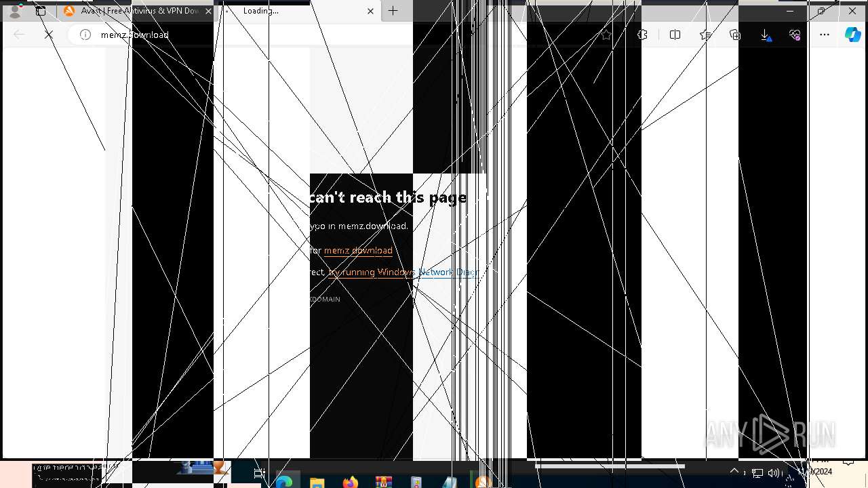The image size is (868, 488).
Task: Run Windows Network Diagnostics link
Action: [403, 272]
